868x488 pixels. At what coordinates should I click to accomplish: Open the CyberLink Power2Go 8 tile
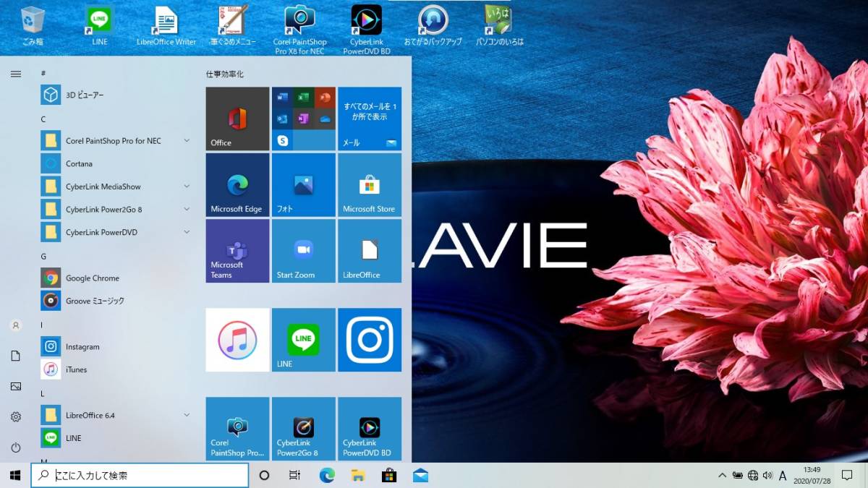pos(303,429)
